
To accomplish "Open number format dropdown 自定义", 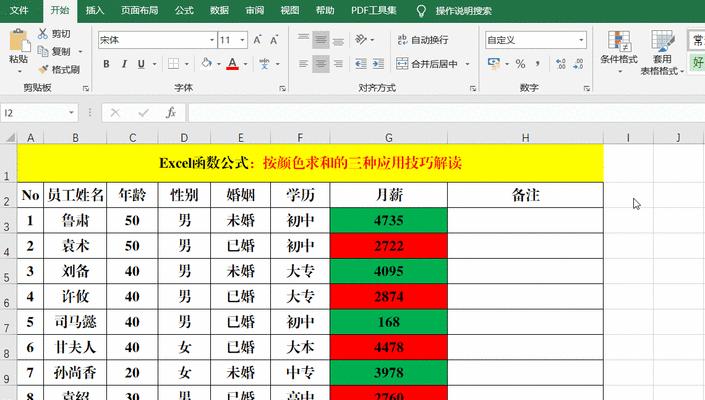I will [x=581, y=40].
